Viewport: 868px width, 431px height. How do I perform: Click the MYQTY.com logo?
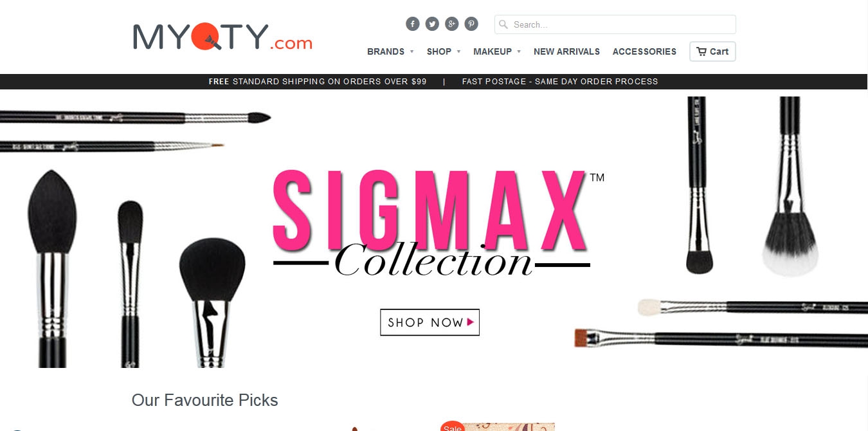[x=222, y=37]
